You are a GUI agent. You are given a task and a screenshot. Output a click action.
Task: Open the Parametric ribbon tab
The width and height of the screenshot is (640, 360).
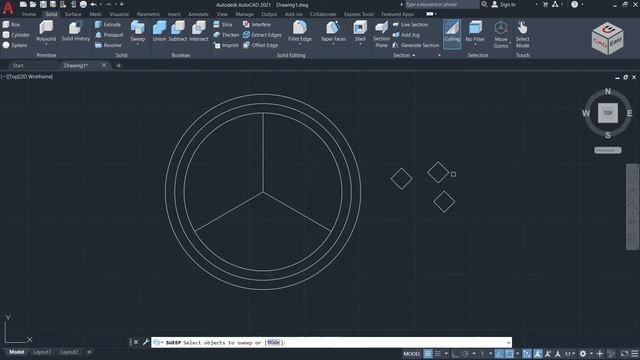click(148, 14)
